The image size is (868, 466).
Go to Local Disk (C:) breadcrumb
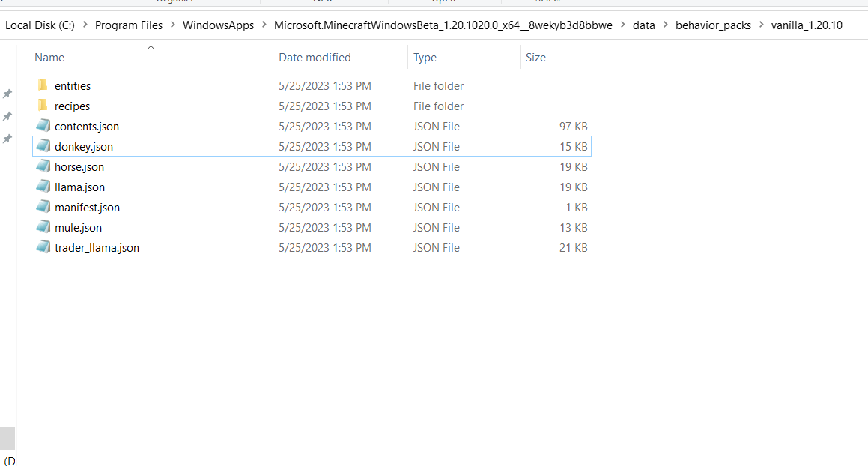40,25
